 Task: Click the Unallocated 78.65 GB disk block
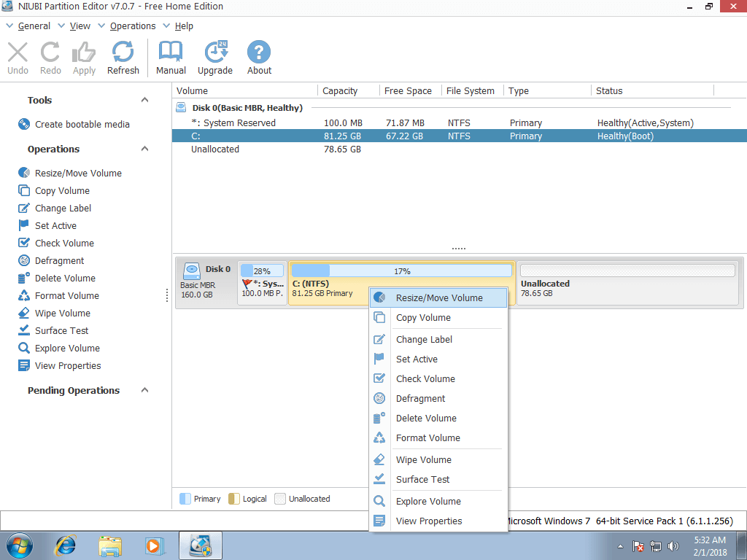627,284
